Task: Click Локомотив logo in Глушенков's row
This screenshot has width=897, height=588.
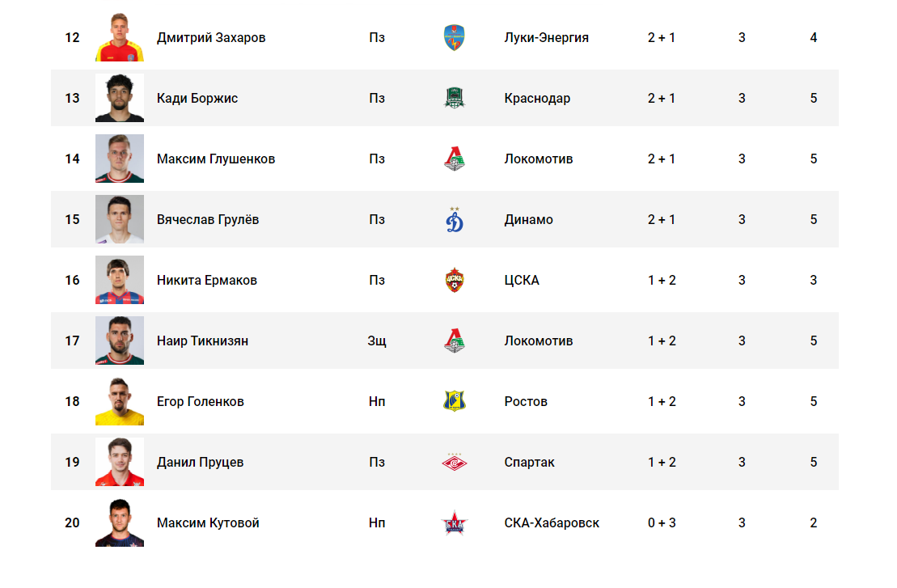Action: [455, 159]
